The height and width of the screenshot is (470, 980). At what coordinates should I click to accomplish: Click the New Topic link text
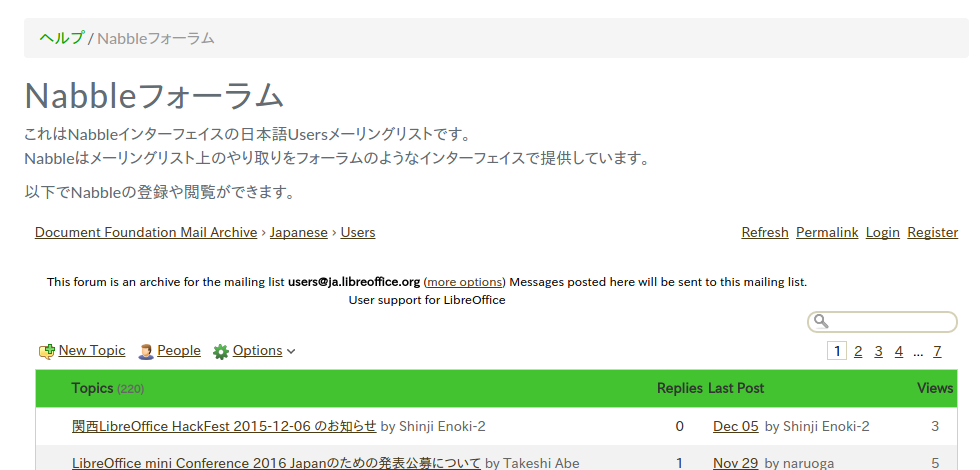click(92, 351)
